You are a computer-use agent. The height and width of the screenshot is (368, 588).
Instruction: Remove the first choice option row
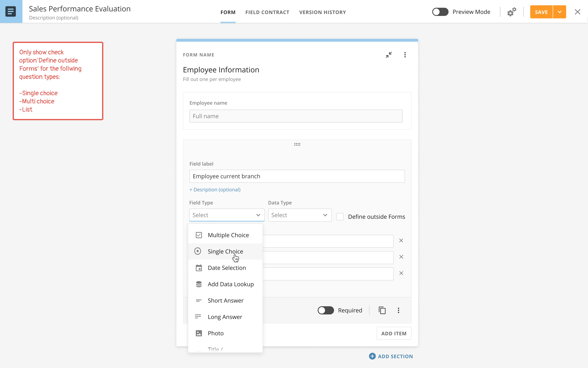coord(401,240)
